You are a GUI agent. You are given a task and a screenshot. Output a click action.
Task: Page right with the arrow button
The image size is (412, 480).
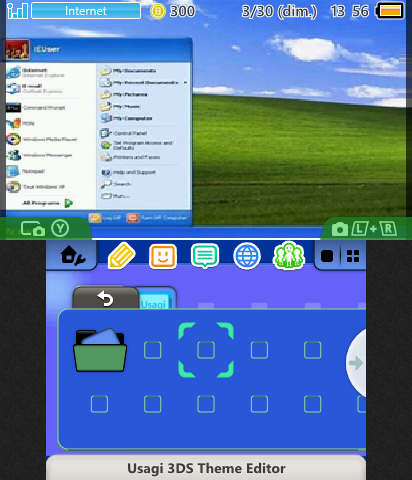pos(356,363)
